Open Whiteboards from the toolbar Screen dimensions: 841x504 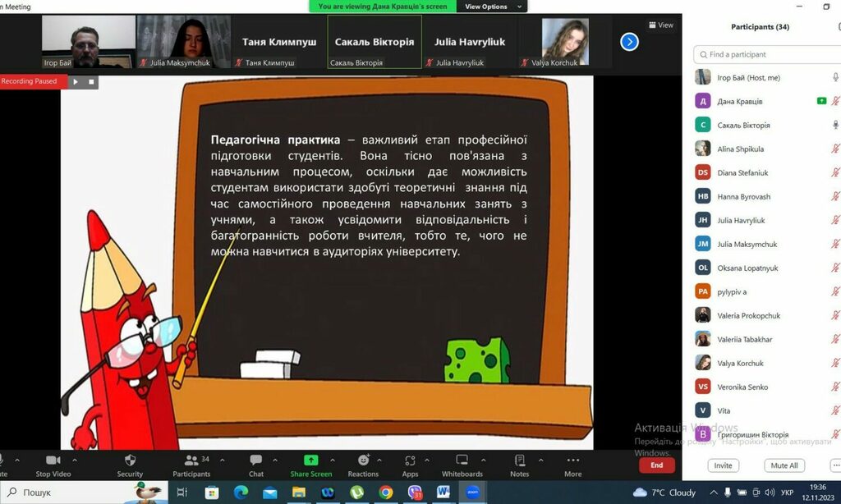pyautogui.click(x=462, y=460)
